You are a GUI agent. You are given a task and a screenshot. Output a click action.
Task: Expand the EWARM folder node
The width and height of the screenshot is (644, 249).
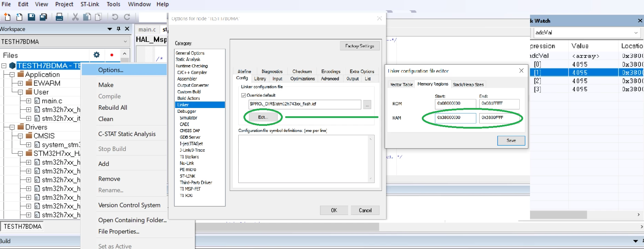click(20, 83)
